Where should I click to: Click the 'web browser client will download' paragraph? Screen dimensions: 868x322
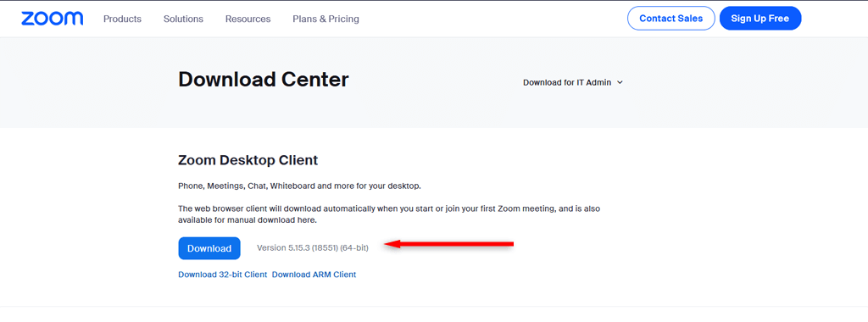pyautogui.click(x=389, y=214)
